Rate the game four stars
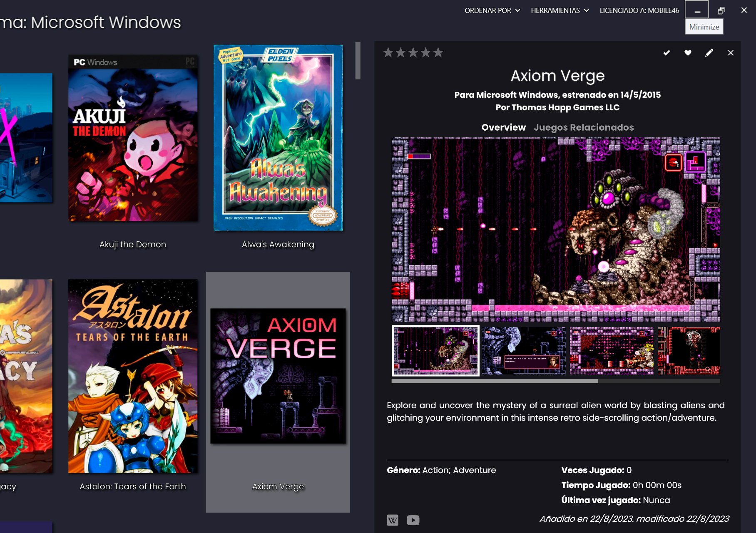756x533 pixels. [x=425, y=53]
